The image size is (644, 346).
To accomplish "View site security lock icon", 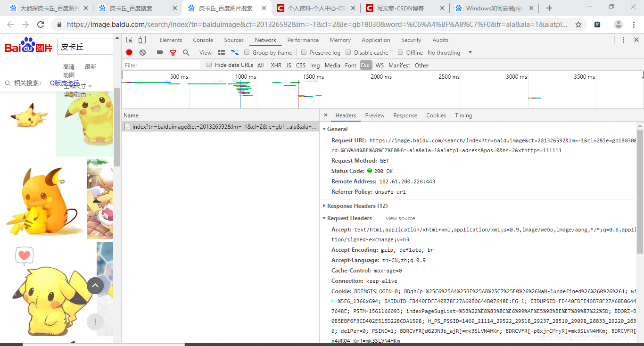I will [59, 25].
